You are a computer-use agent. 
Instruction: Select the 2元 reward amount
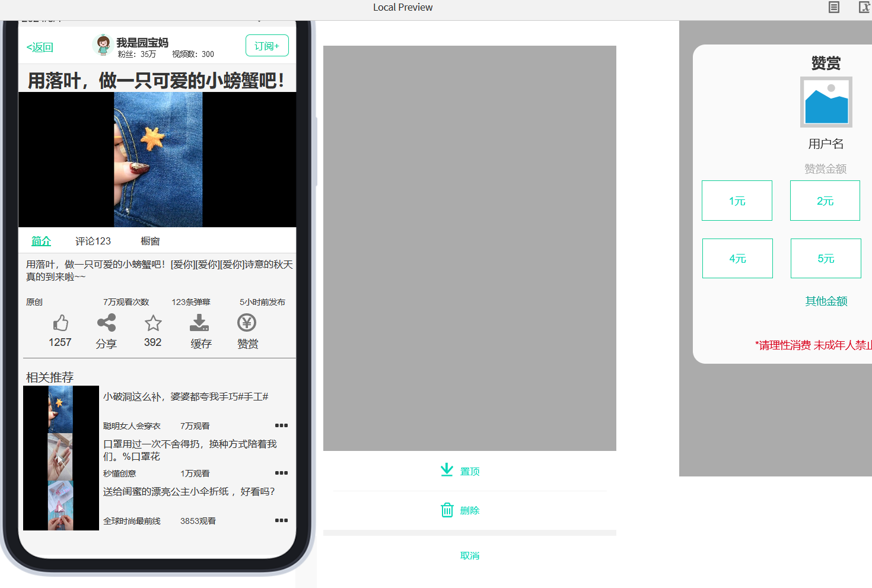[x=825, y=201]
